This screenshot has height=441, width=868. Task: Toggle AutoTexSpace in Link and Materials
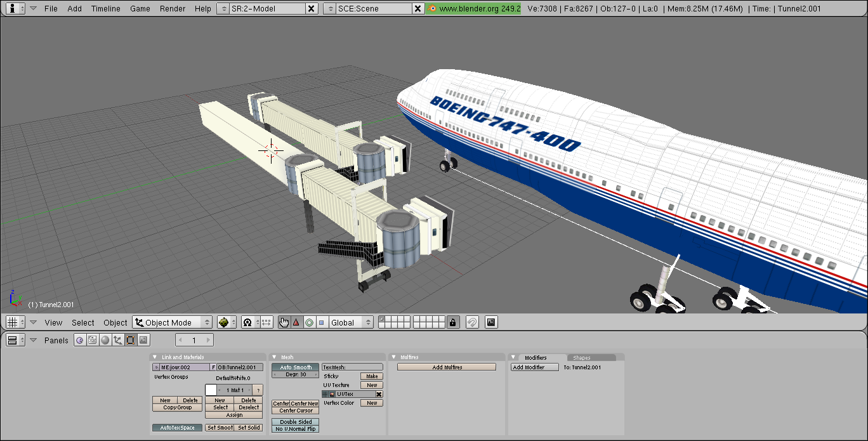point(177,428)
